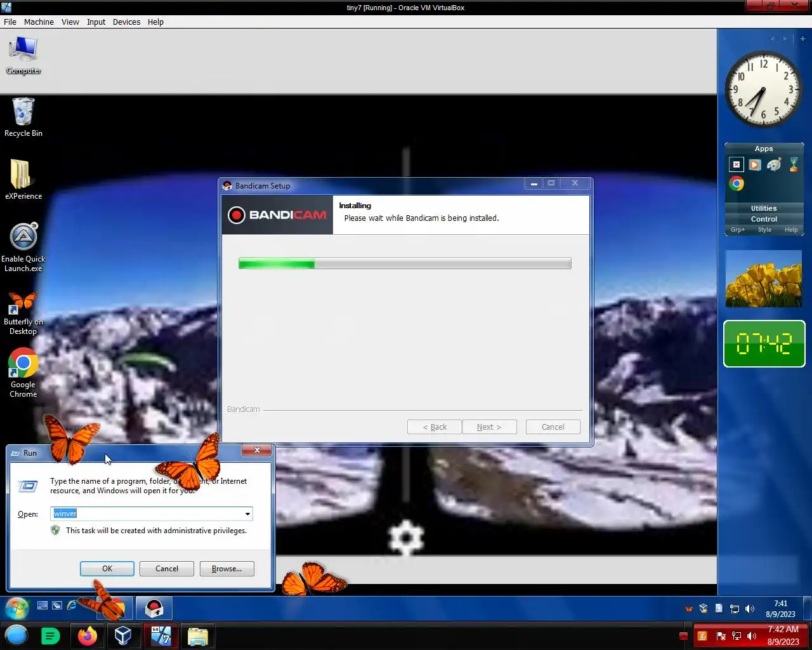Open Paint palette icon in Apps gadget

click(774, 164)
